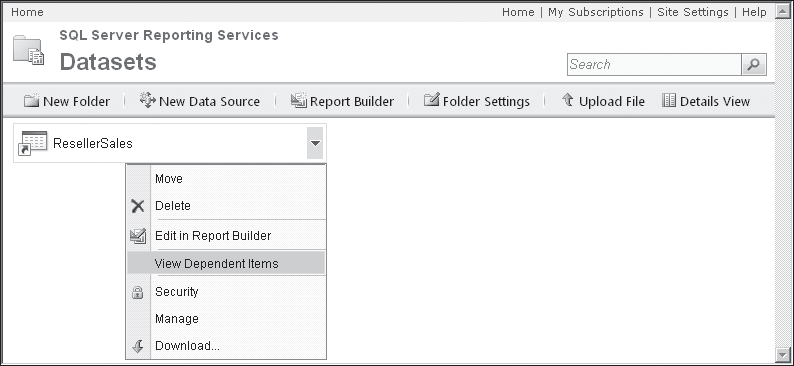The image size is (794, 366).
Task: Click the New Data Source icon
Action: click(x=147, y=101)
